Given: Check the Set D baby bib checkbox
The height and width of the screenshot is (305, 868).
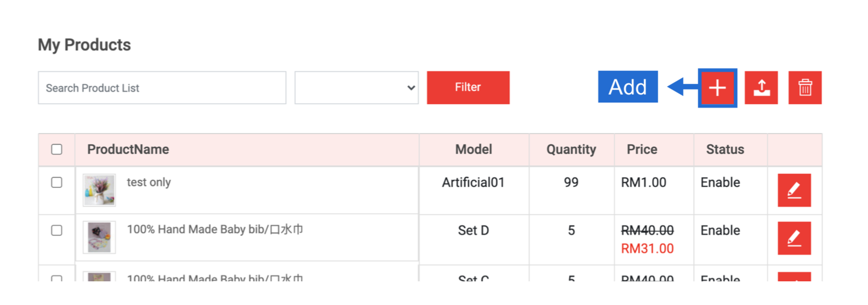Looking at the screenshot, I should coord(57,230).
